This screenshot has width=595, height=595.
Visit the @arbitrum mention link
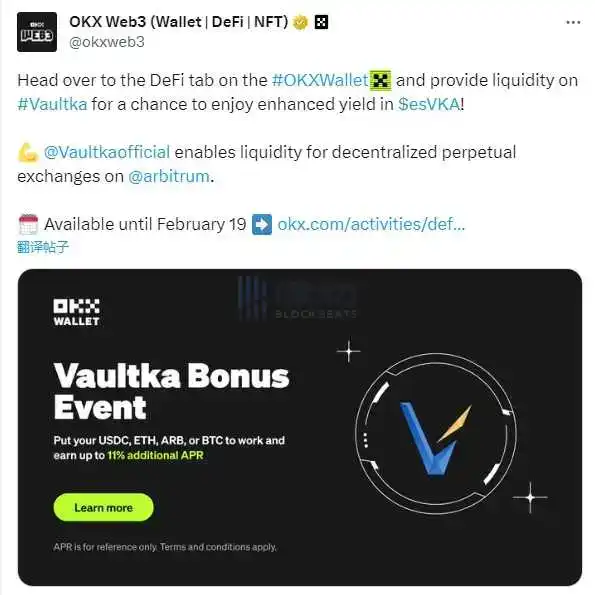coord(169,176)
